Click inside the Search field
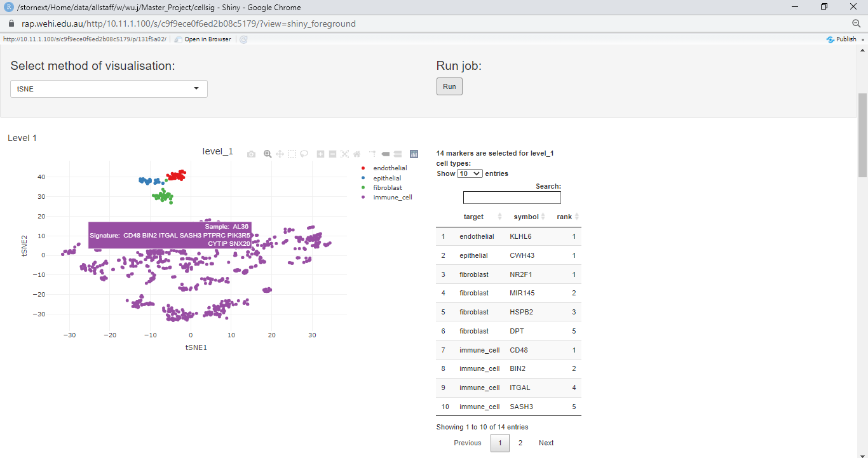The width and height of the screenshot is (868, 458). pyautogui.click(x=512, y=198)
